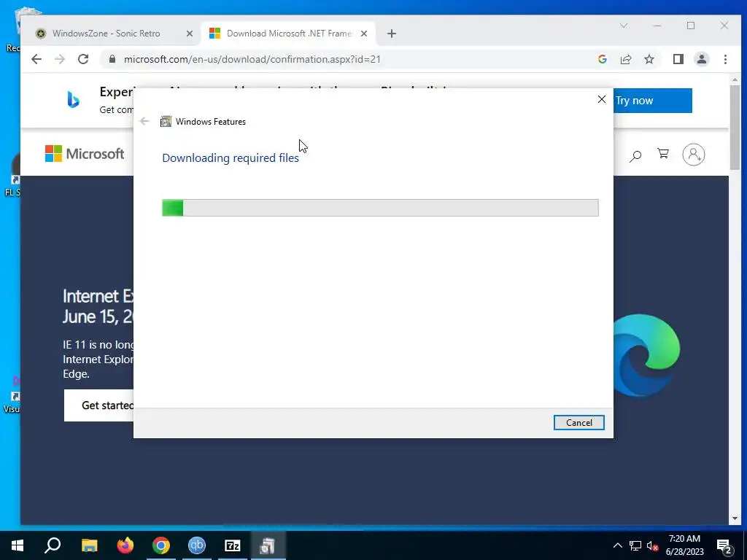Click the Bing logo in banner
Screen dimensions: 747x560
[x=73, y=99]
